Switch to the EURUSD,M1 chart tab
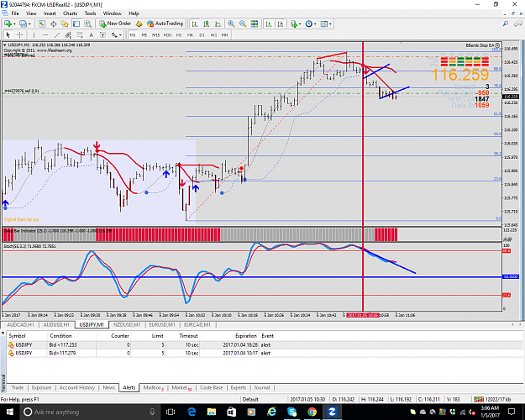This screenshot has width=525, height=420. [x=162, y=325]
